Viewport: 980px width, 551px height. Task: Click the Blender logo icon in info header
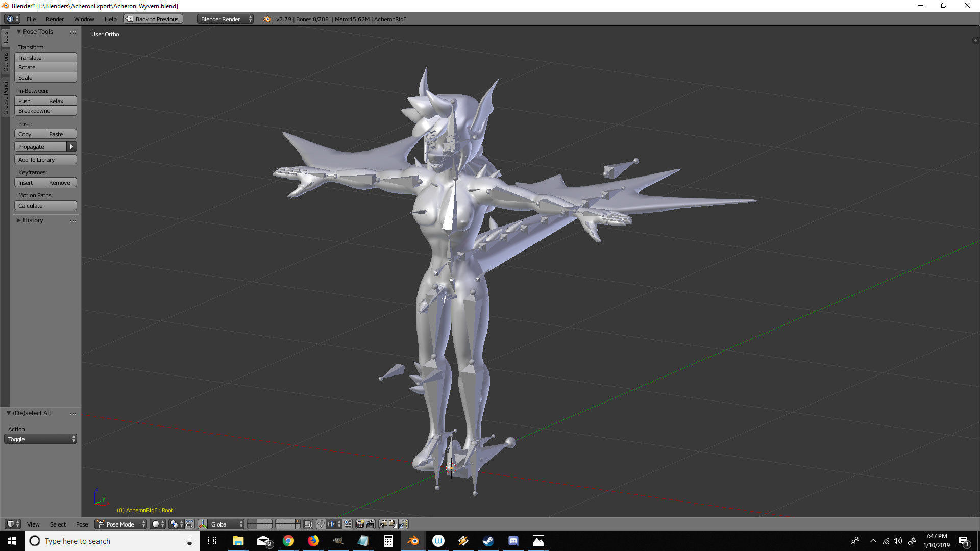pyautogui.click(x=266, y=19)
